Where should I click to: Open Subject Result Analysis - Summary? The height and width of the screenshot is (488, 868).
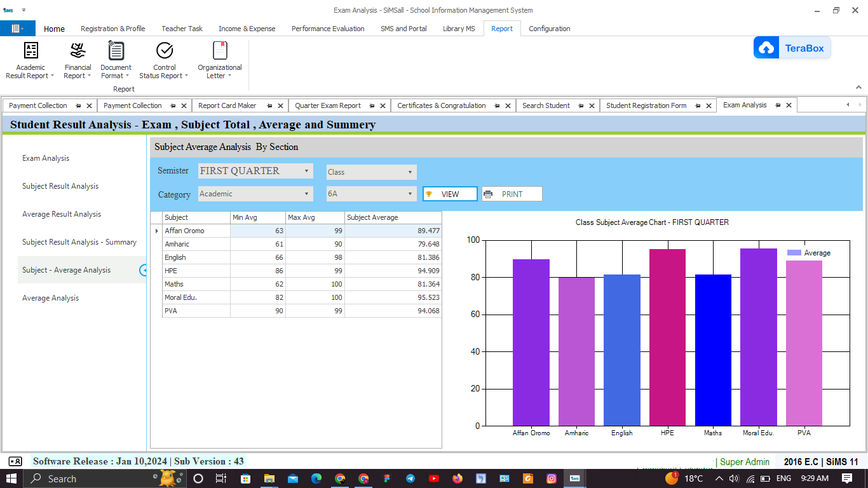(79, 242)
